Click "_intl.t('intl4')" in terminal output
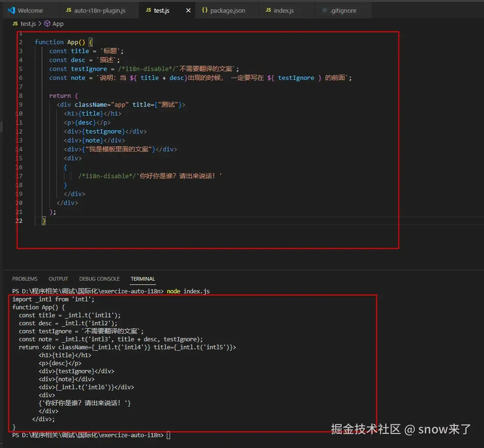Image resolution: width=484 pixels, height=448 pixels. click(x=121, y=347)
